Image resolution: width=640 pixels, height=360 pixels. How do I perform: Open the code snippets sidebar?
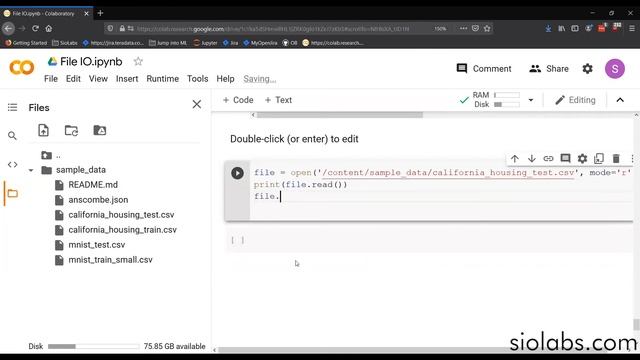(x=12, y=164)
